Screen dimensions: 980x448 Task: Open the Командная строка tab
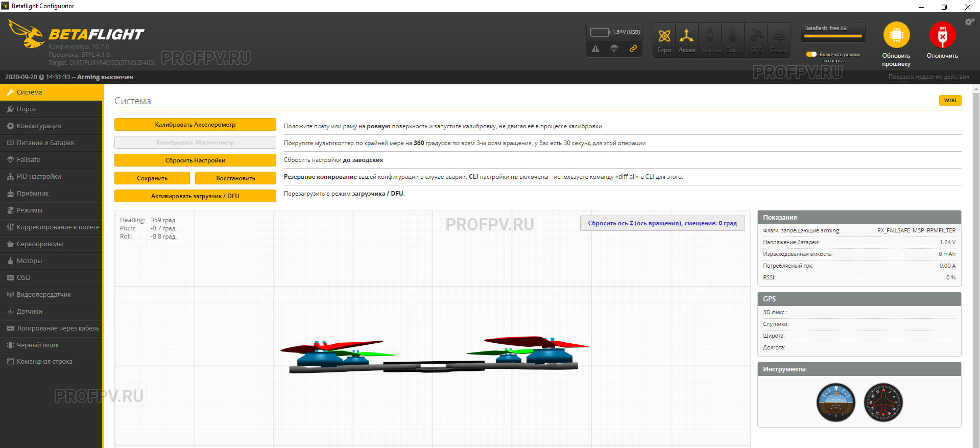point(51,362)
